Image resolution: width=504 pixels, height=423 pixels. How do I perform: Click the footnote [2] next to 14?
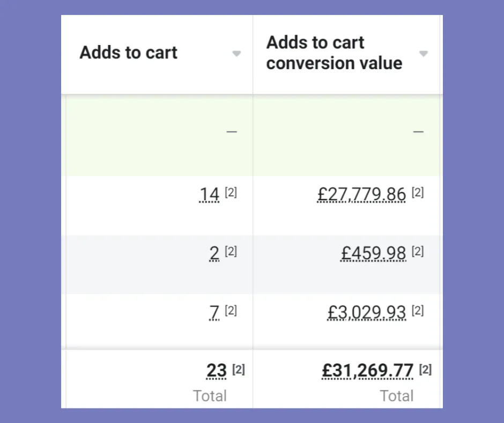231,193
